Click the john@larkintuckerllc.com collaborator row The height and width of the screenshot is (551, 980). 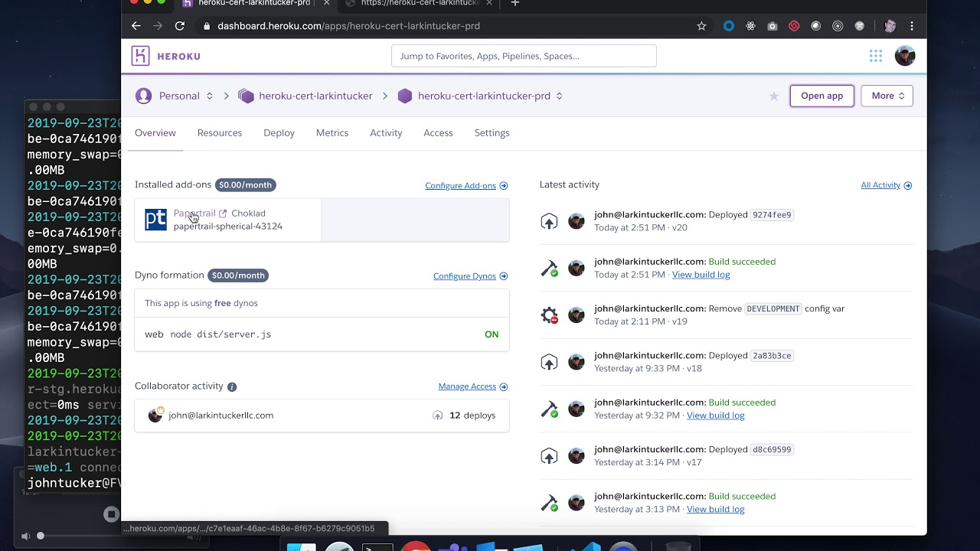[322, 416]
